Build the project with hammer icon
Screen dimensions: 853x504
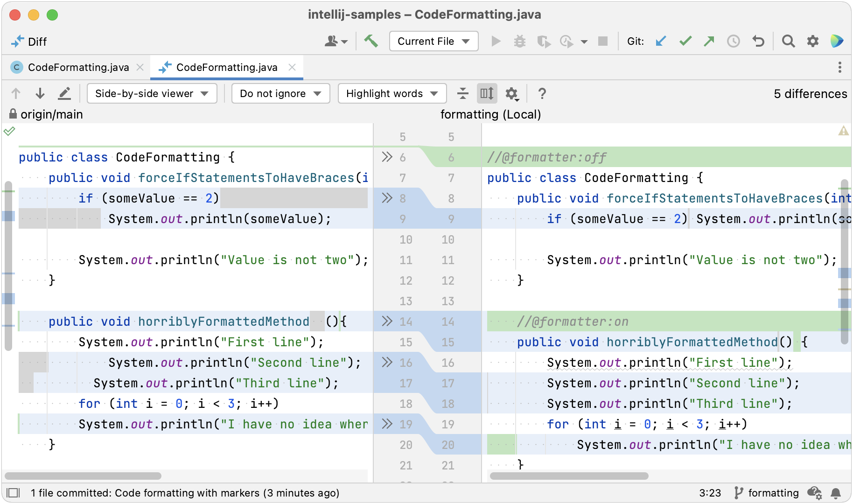click(371, 42)
